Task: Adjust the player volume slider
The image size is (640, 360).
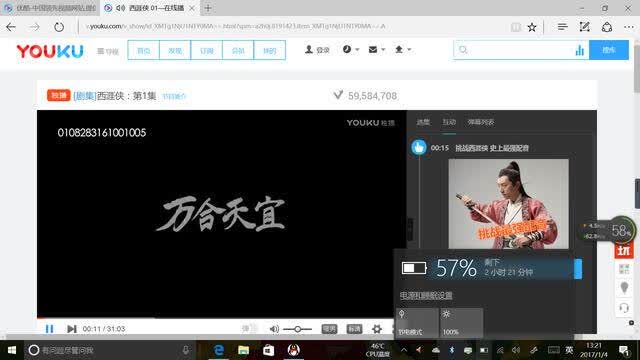Action: [298, 329]
